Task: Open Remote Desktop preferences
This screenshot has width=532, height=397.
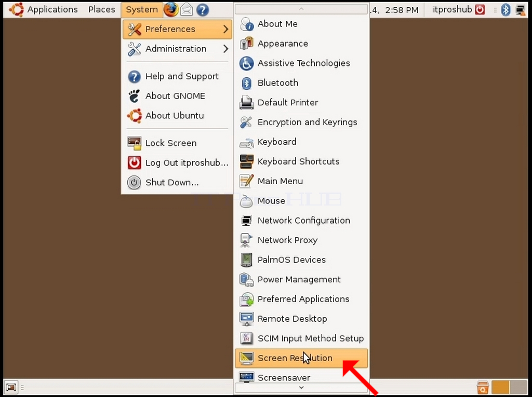Action: click(x=301, y=319)
